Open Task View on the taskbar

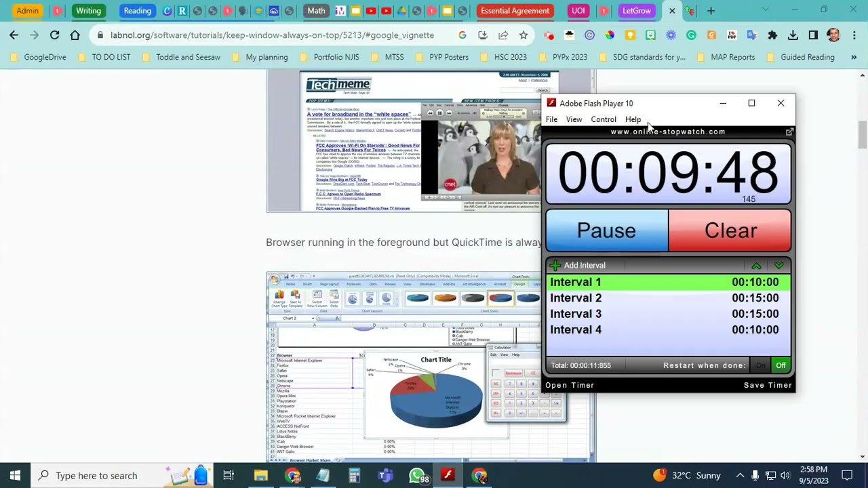[229, 475]
